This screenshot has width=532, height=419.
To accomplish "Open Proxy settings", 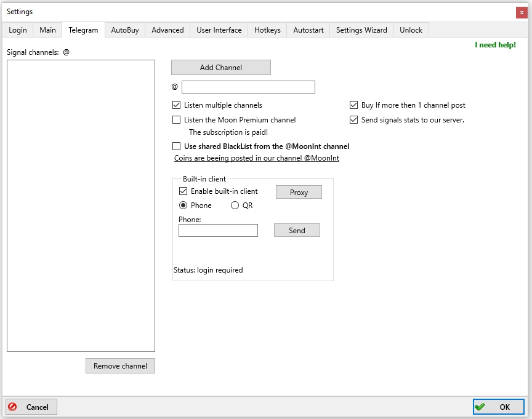I will click(x=299, y=192).
